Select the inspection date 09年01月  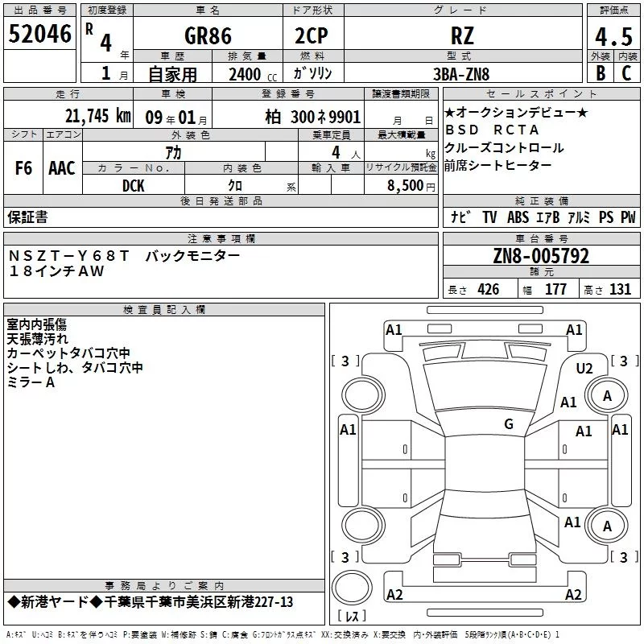176,118
